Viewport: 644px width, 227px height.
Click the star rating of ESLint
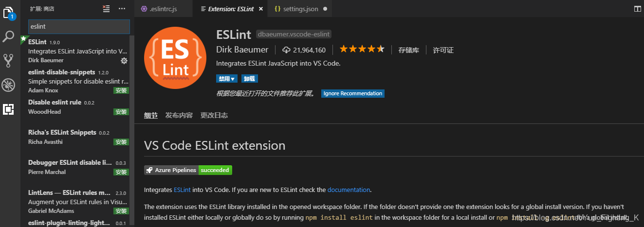point(362,49)
